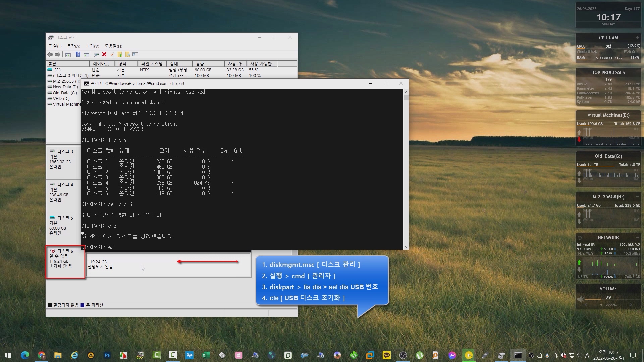
Task: Click the folder search toolbar icon
Action: (x=127, y=54)
